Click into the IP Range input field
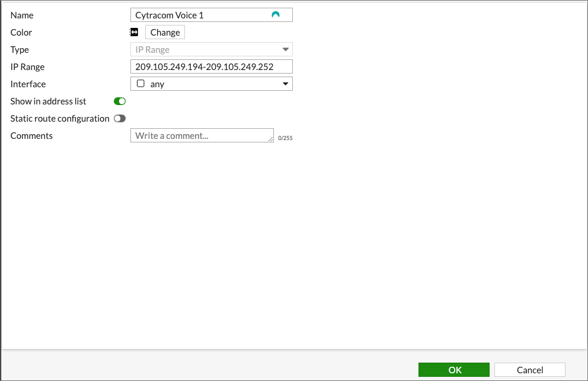Screen dimensions: 588x381 [211, 67]
